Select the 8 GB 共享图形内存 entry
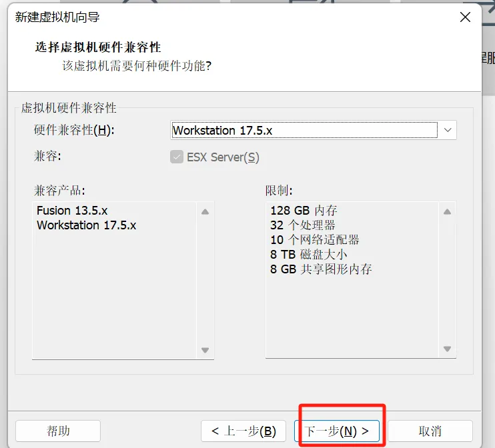 (x=321, y=269)
